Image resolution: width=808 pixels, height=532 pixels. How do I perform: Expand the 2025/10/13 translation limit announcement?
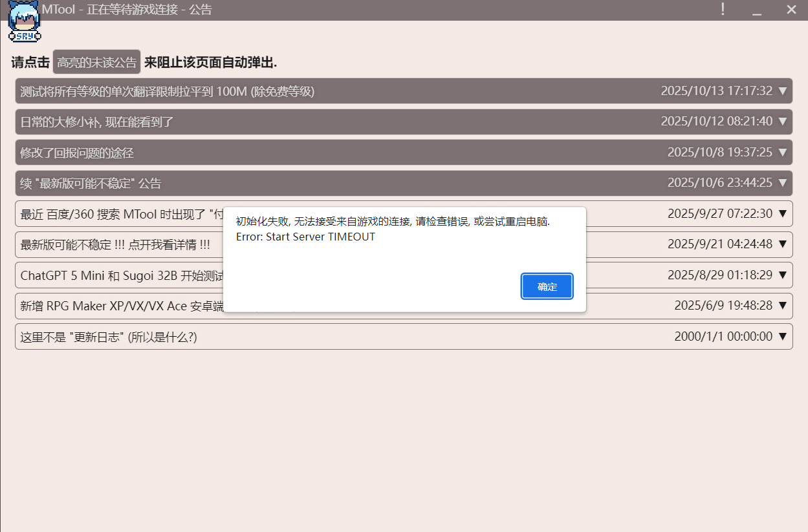782,90
